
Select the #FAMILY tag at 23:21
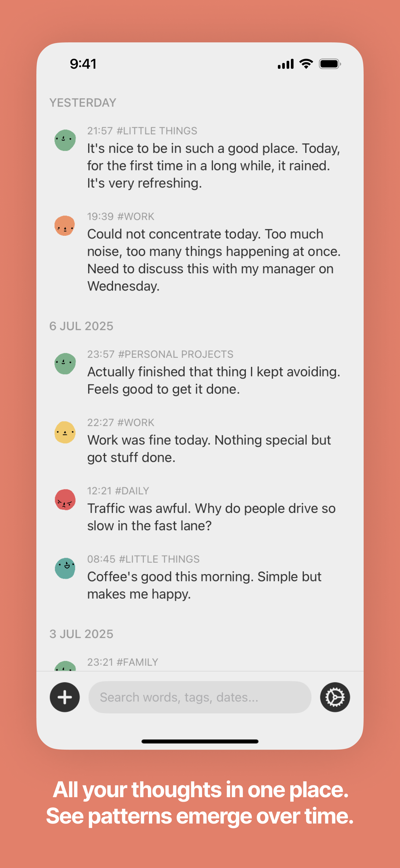point(137,662)
